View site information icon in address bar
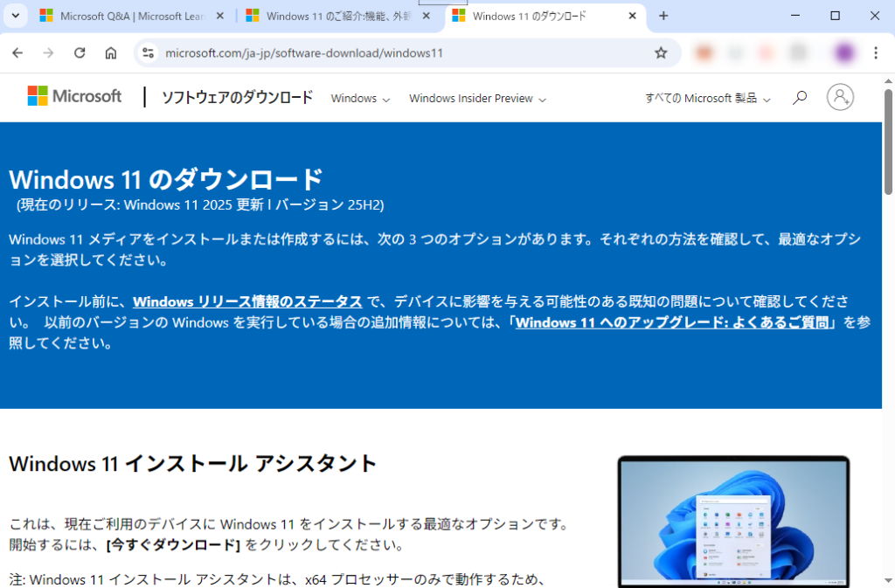Image resolution: width=895 pixels, height=588 pixels. tap(148, 52)
